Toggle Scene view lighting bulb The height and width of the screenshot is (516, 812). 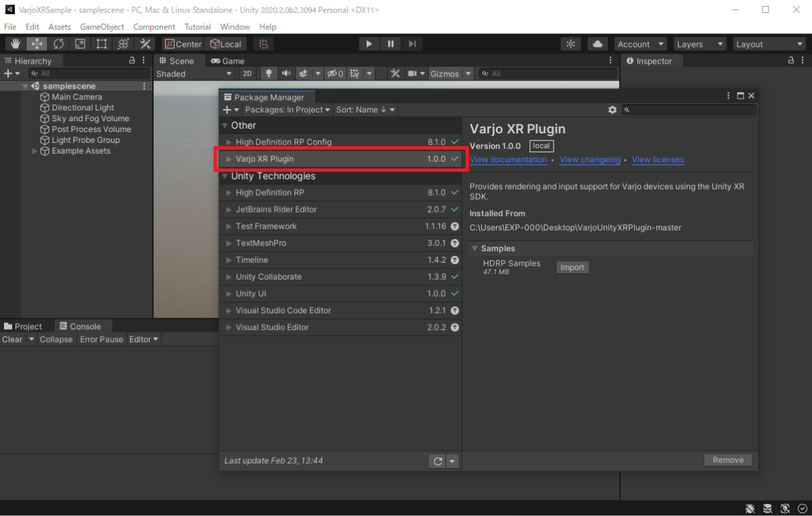click(x=269, y=73)
